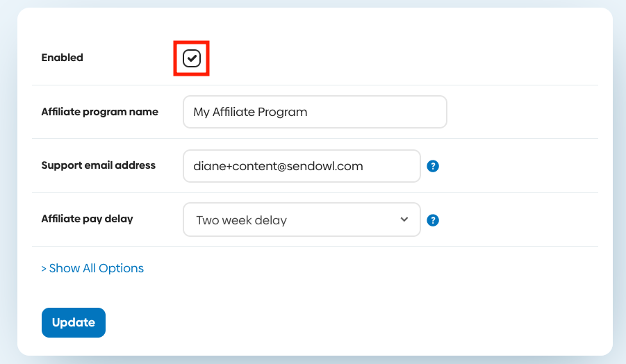Expand Show All Options link

pos(92,268)
